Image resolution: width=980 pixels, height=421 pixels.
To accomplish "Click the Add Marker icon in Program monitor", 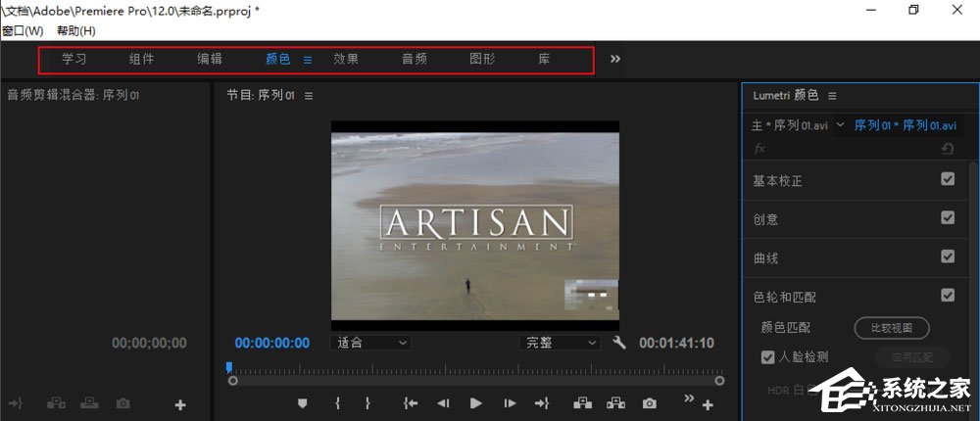I will [x=303, y=403].
